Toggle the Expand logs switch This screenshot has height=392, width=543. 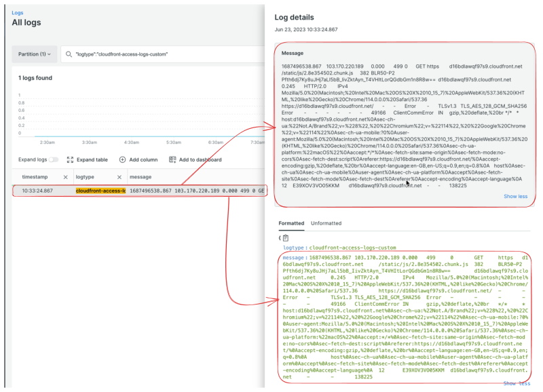54,159
